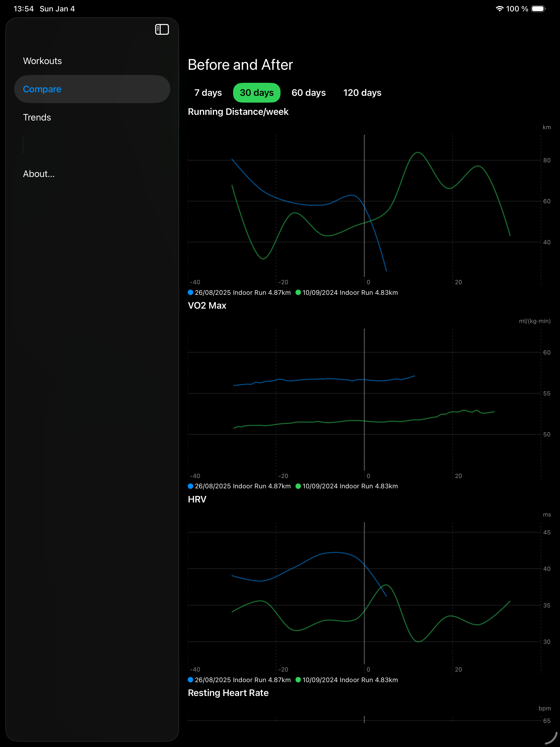This screenshot has height=747, width=560.
Task: Switch the comparison range to 7 days
Action: (208, 93)
